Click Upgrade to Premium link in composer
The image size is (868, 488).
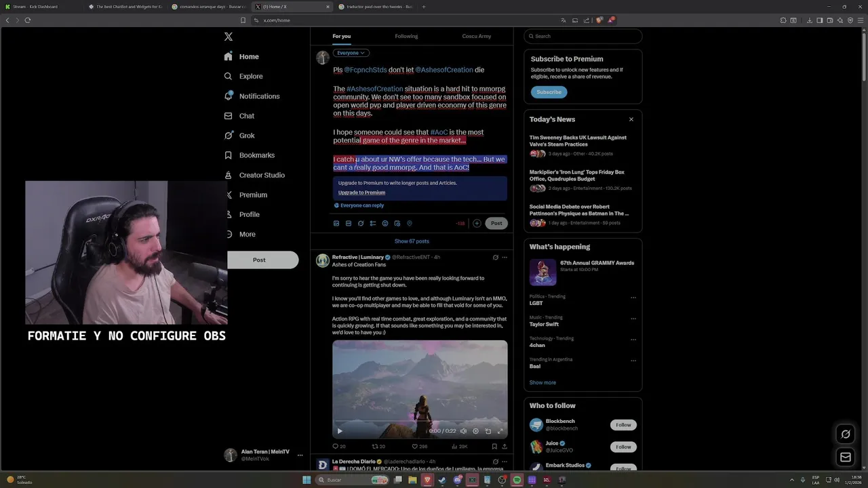coord(361,192)
